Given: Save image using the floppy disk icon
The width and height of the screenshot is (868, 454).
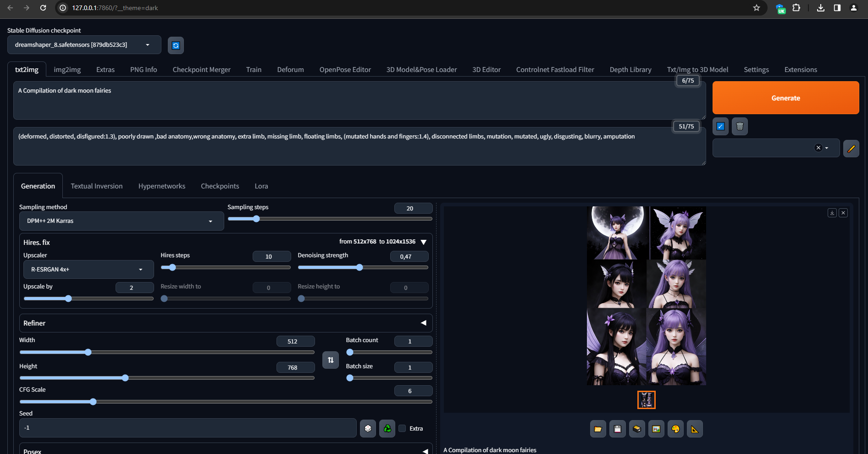Looking at the screenshot, I should point(618,429).
